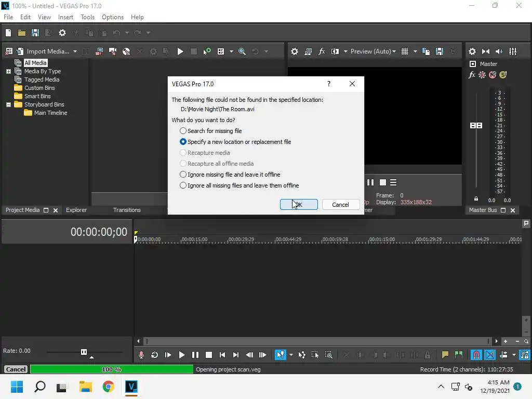Start Project Media preview playback
This screenshot has height=399, width=532.
pyautogui.click(x=180, y=51)
